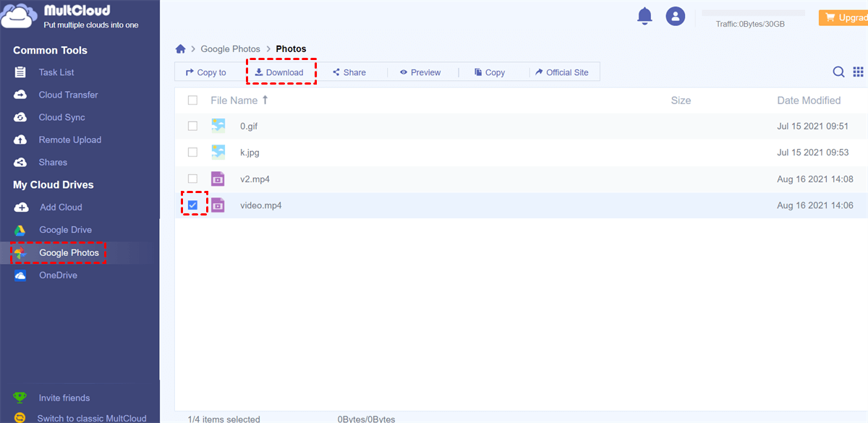Click the video.mp4 video file icon

218,205
